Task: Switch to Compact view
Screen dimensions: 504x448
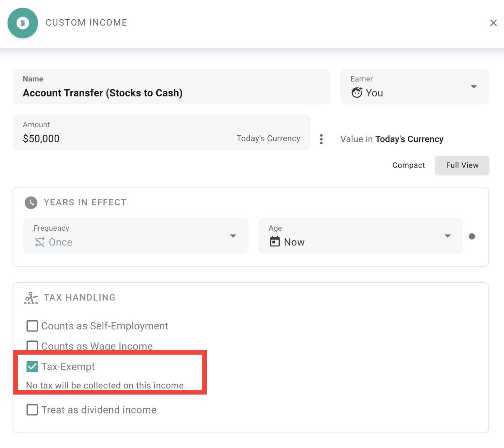Action: [x=408, y=165]
